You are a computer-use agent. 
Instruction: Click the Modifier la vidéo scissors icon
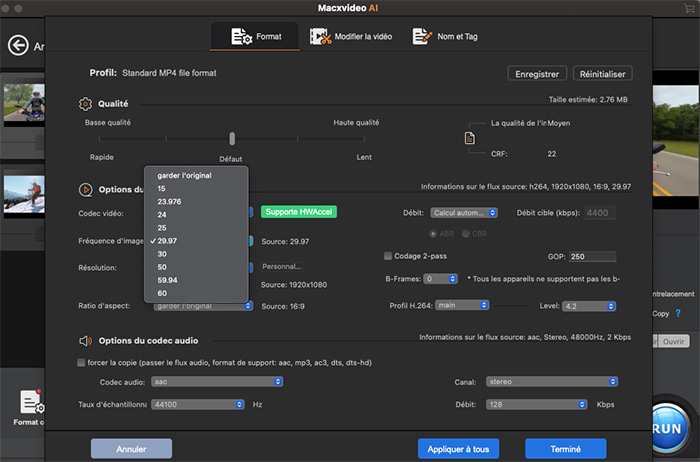tap(321, 37)
